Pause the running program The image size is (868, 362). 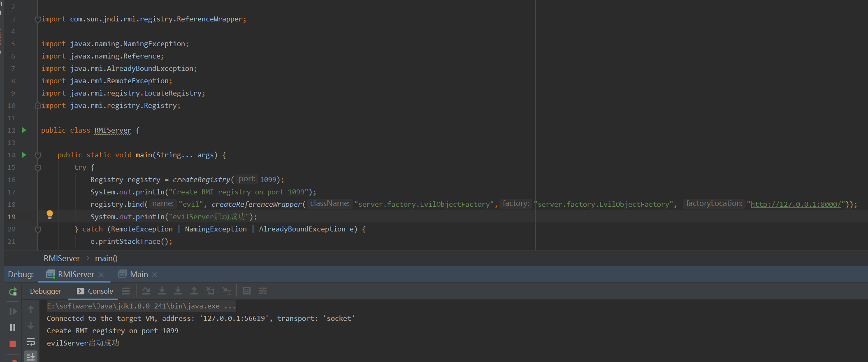click(x=13, y=327)
